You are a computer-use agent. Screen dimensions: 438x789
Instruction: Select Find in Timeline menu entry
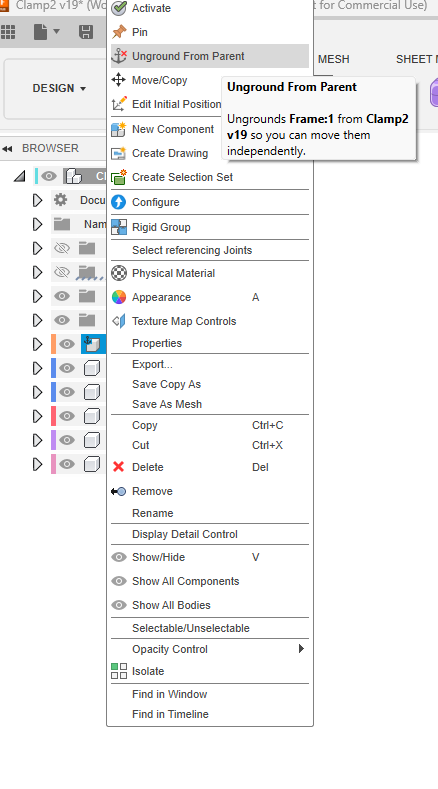(170, 714)
